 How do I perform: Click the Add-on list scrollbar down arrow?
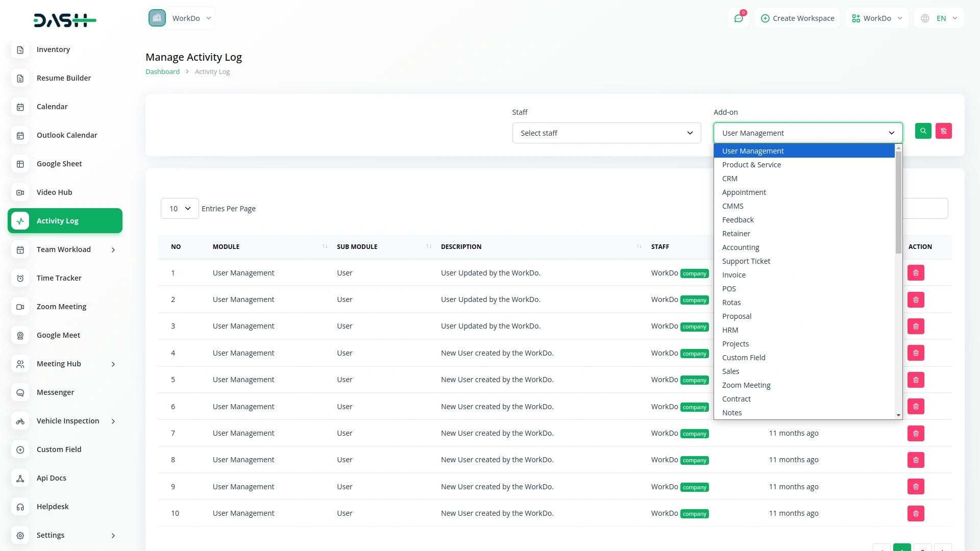(x=898, y=415)
